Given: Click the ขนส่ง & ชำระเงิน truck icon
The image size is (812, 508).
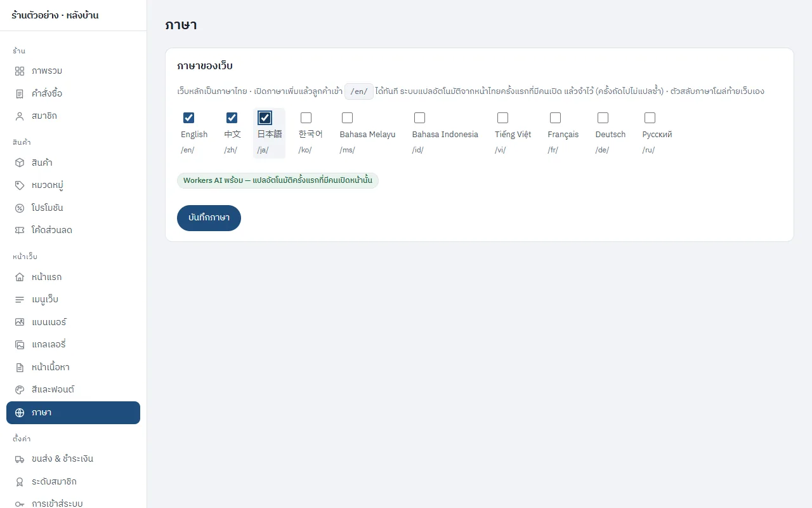Looking at the screenshot, I should 20,458.
